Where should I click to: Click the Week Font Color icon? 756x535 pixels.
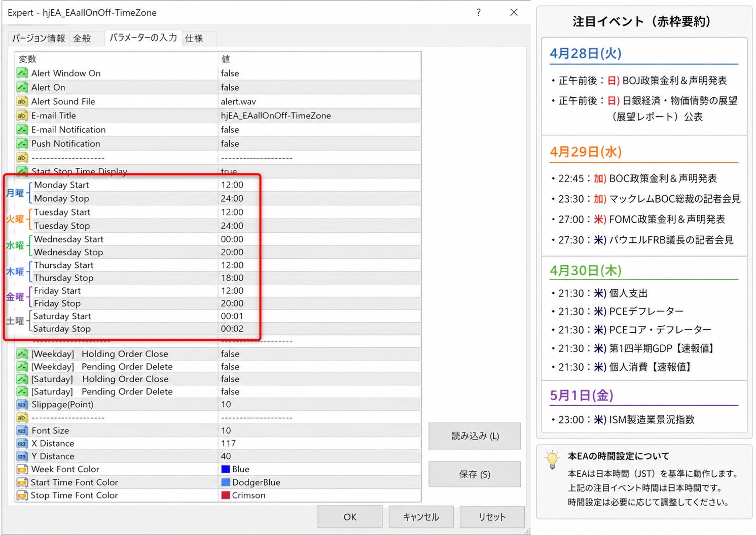click(x=22, y=469)
